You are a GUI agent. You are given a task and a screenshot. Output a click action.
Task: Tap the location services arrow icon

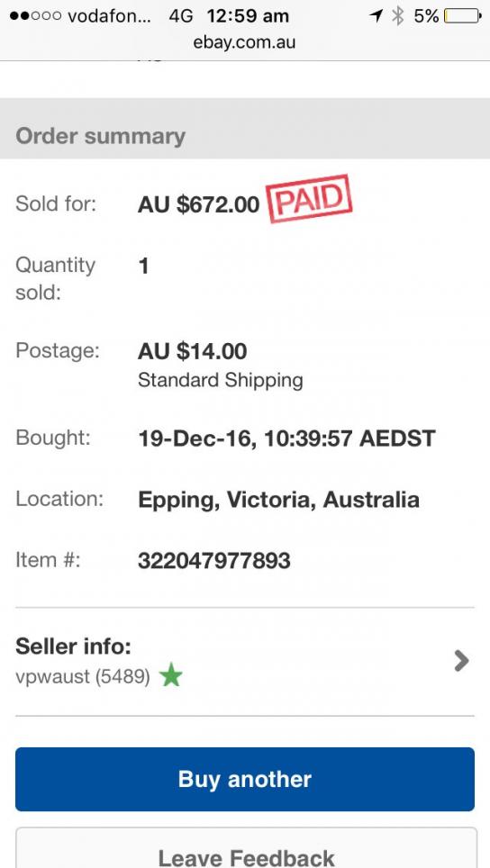click(x=376, y=16)
